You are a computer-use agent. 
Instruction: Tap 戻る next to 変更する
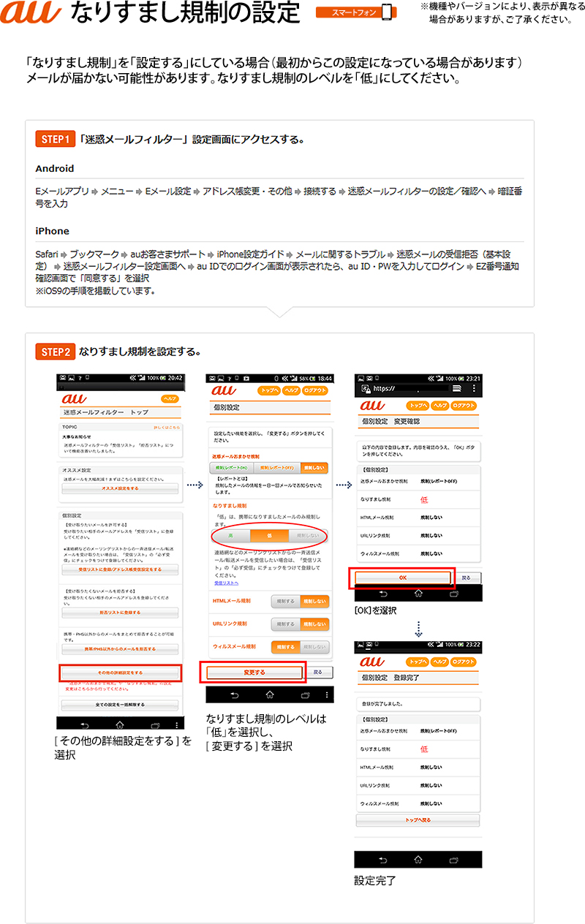click(317, 671)
